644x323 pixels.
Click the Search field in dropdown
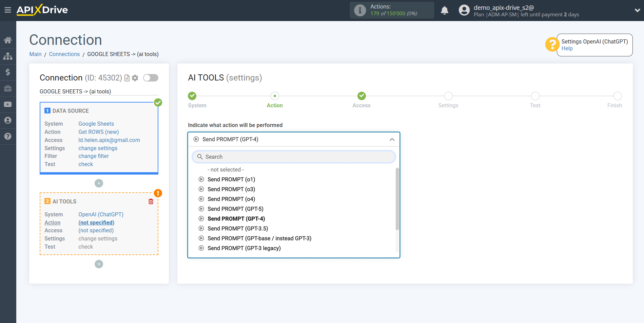coord(293,157)
